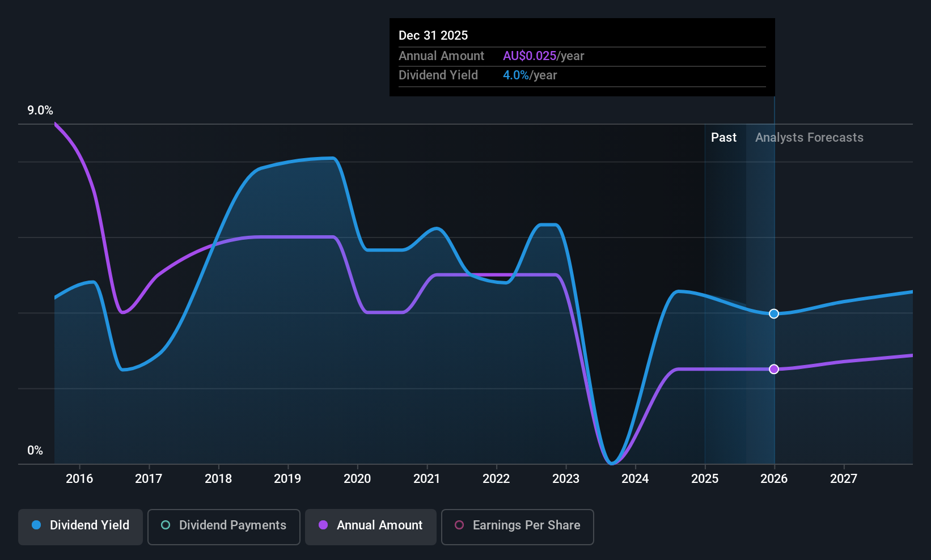Select the 2023 x-axis label
Viewport: 931px width, 560px height.
566,478
